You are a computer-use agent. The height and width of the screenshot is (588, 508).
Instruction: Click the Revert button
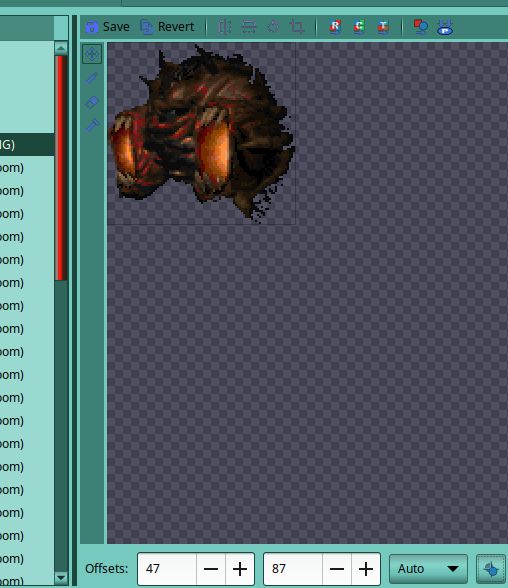point(167,27)
